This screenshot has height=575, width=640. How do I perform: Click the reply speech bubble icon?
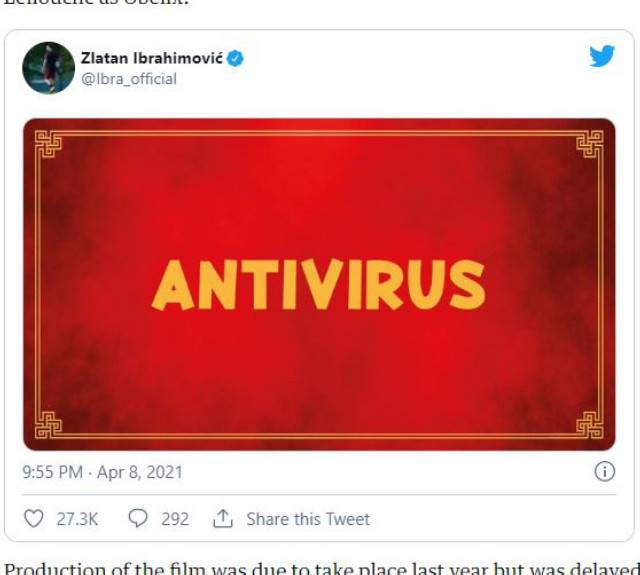point(138,519)
